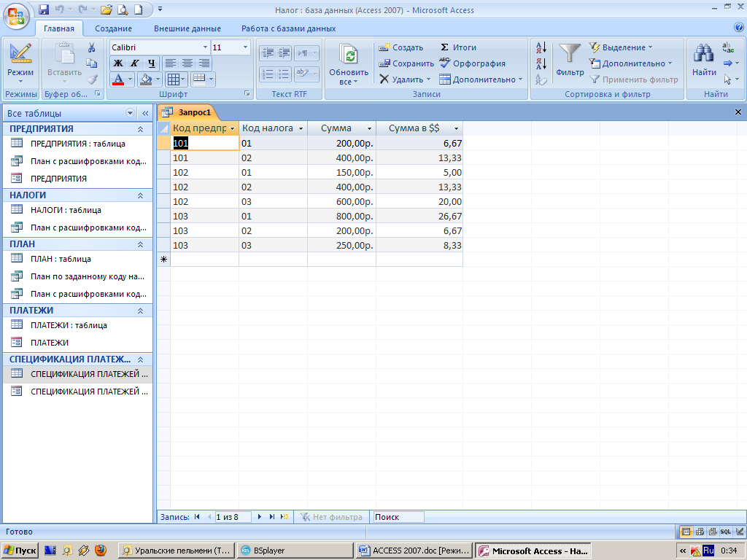747x560 pixels.
Task: Open the Создание ribbon tab
Action: (113, 28)
